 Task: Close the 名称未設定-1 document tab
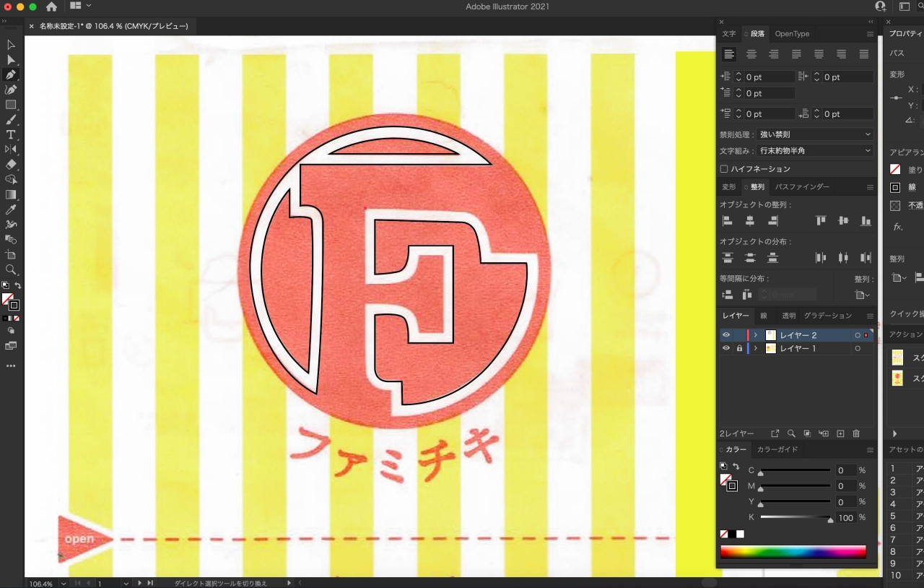(31, 26)
